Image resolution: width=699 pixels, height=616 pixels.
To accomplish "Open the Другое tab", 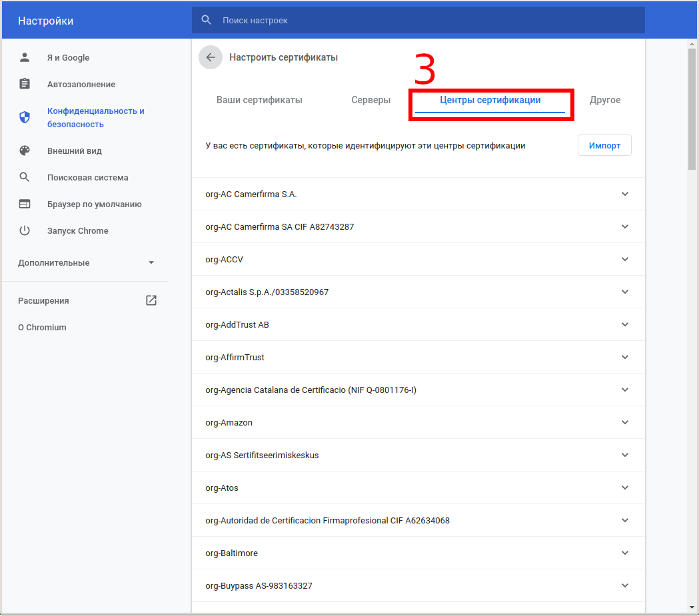I will click(604, 100).
